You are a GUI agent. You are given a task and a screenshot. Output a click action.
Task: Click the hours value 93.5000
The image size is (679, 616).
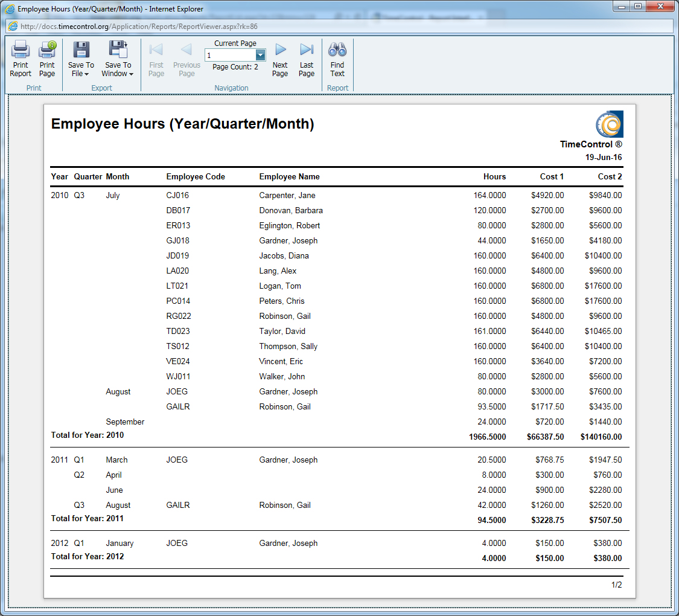coord(491,407)
